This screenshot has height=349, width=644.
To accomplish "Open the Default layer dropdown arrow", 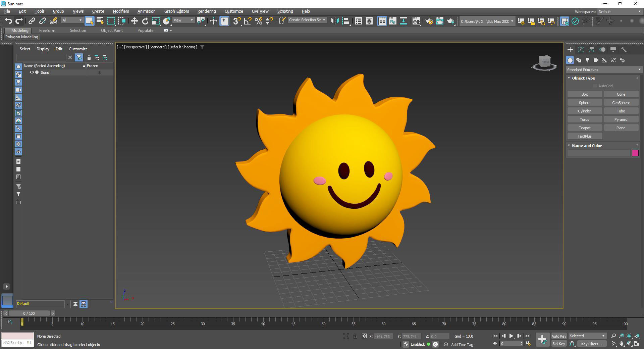I will (x=67, y=304).
